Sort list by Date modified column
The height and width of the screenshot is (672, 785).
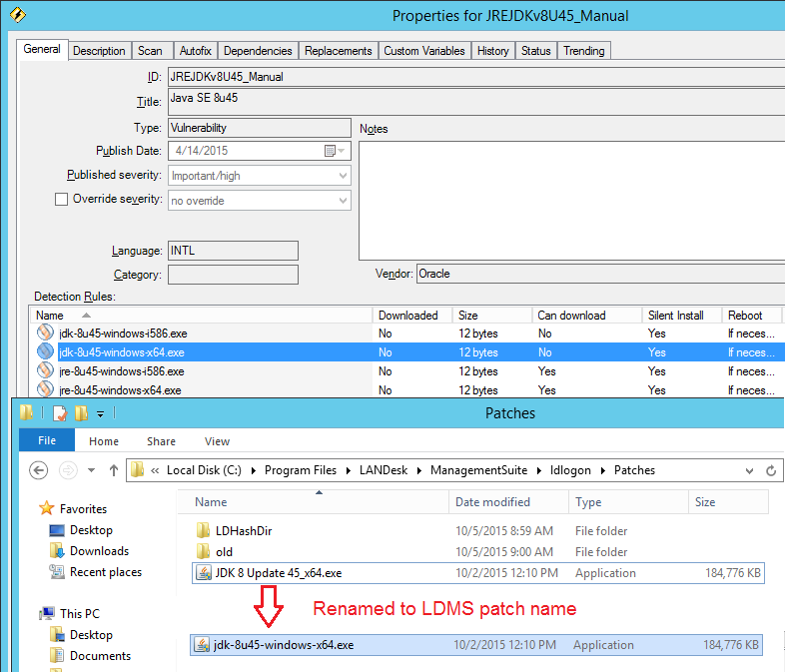pos(493,502)
